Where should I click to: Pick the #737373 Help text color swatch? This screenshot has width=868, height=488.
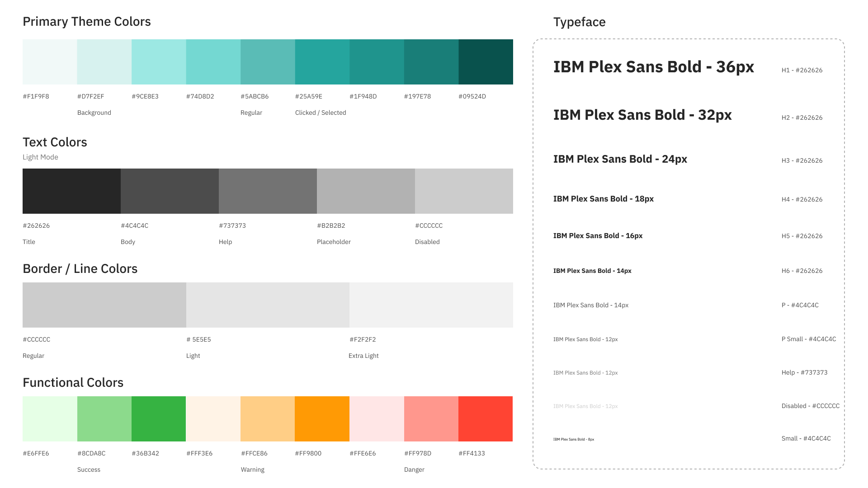click(x=268, y=191)
